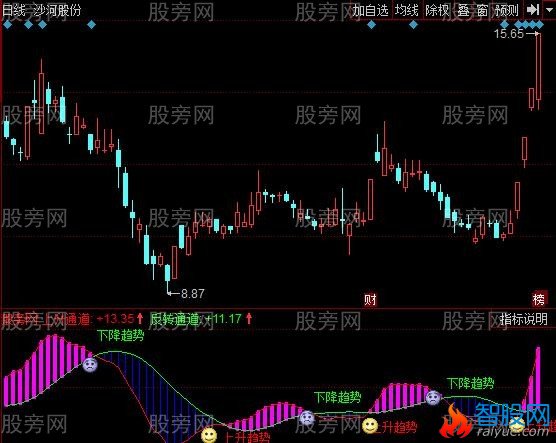Viewport: 556px width, 443px height.
Task: Toggle the 除权 ex-rights adjustment
Action: 437,10
